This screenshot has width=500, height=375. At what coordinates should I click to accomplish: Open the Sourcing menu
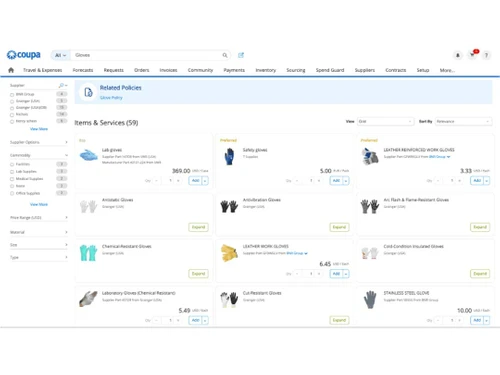[x=296, y=70]
